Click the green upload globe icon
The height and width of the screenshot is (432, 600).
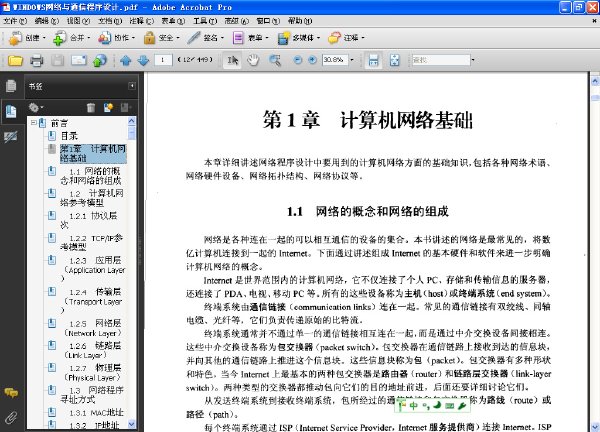click(x=100, y=60)
